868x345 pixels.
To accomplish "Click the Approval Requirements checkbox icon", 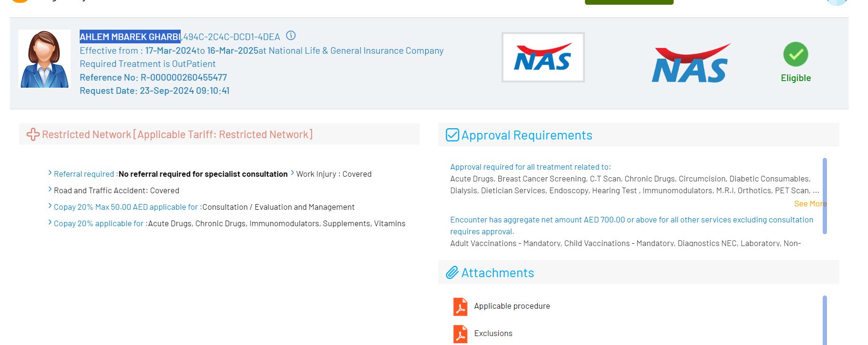I will (x=452, y=135).
